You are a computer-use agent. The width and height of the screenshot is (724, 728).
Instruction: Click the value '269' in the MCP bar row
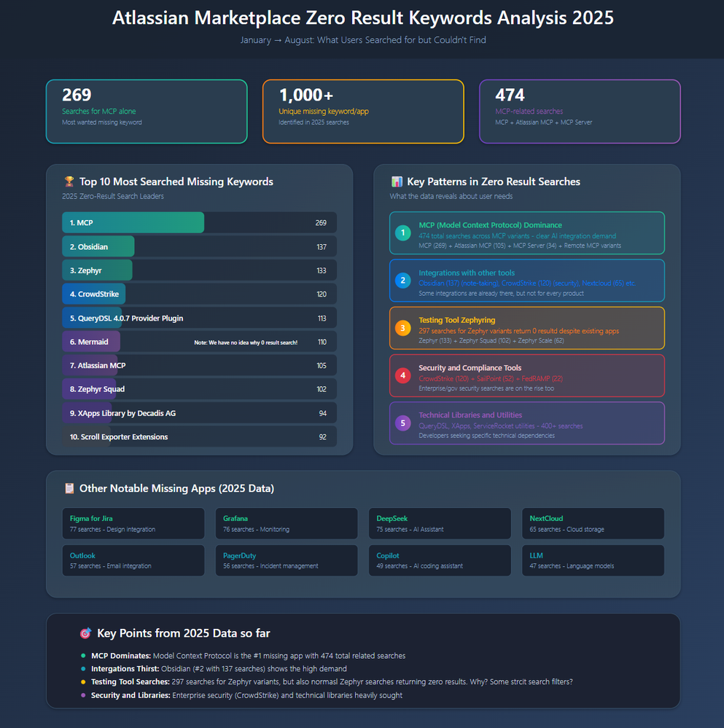[x=321, y=223]
